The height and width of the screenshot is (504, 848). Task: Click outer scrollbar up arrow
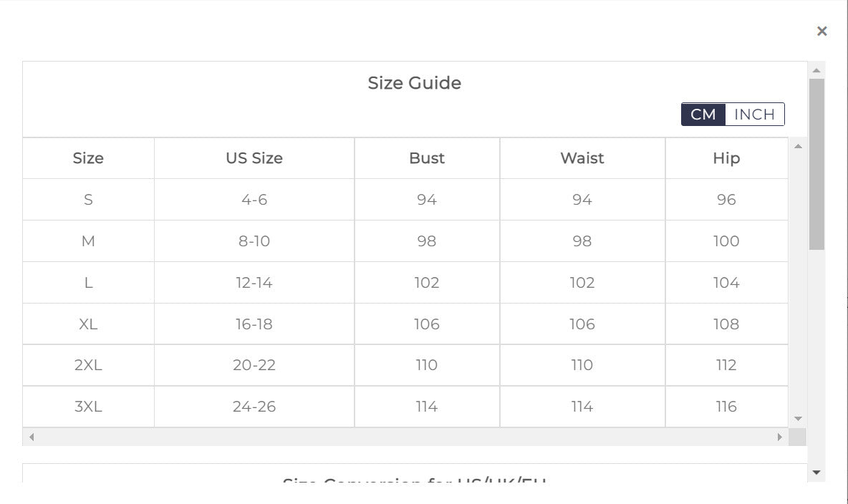[816, 70]
